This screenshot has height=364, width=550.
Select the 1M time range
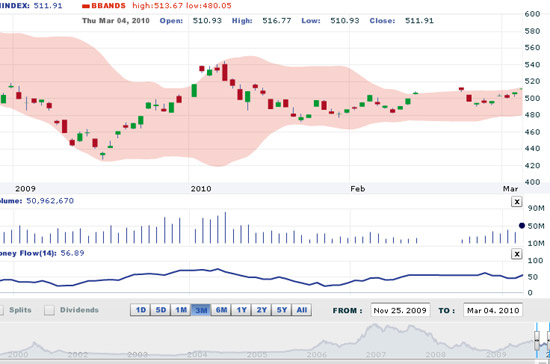coord(181,310)
